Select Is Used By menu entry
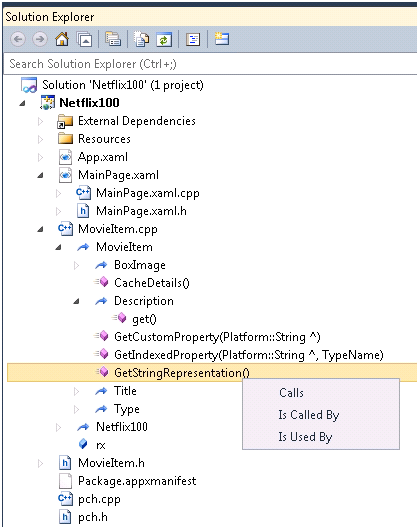This screenshot has width=419, height=529. pyautogui.click(x=305, y=437)
